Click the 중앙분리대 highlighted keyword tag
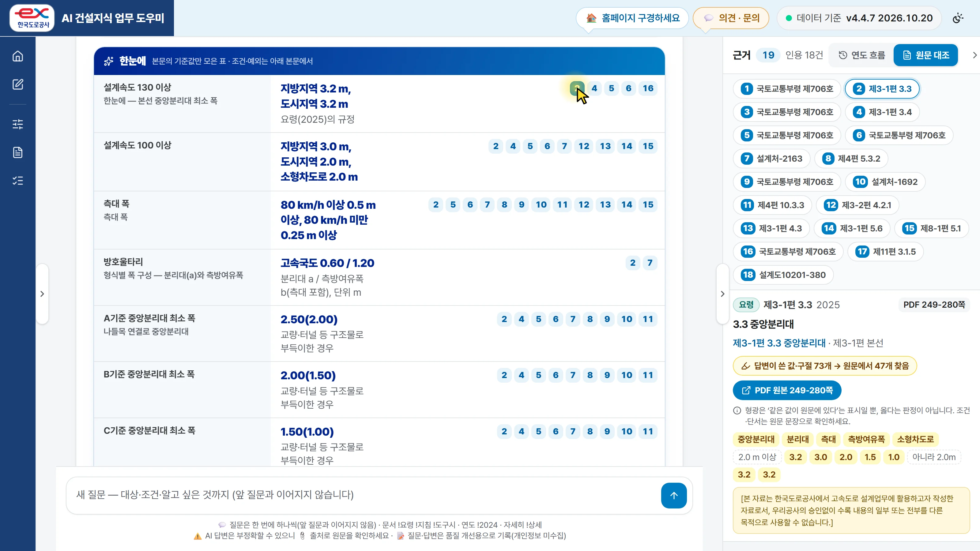This screenshot has width=980, height=551. pos(756,439)
